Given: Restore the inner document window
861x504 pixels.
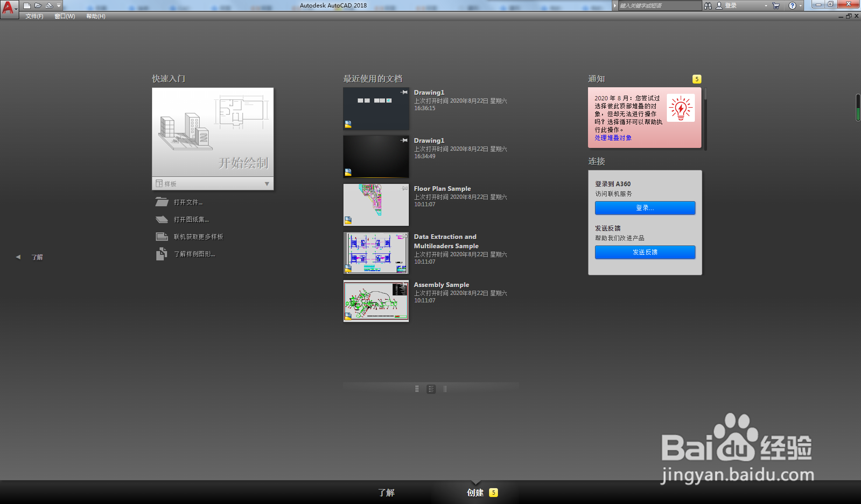Looking at the screenshot, I should [849, 16].
